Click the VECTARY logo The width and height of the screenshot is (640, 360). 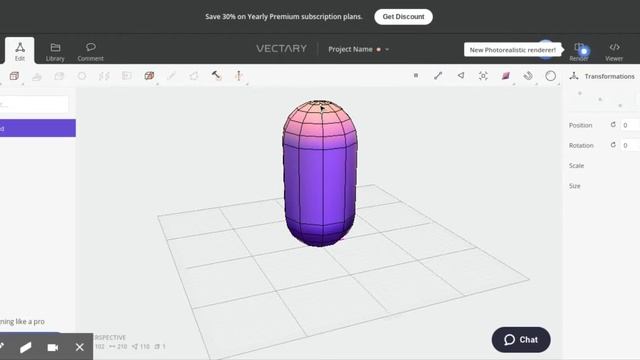281,49
